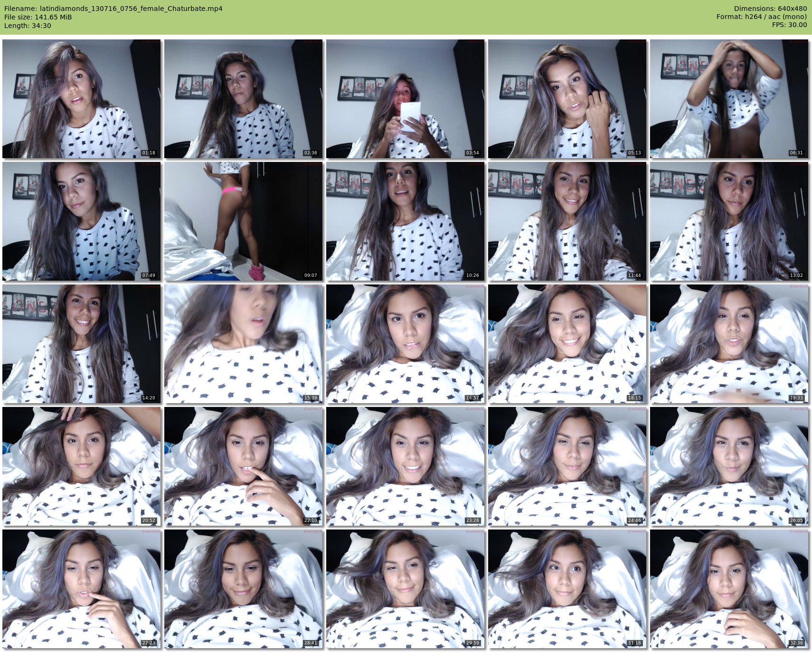
Task: Select the frame stamped 10:26
Action: tap(405, 221)
